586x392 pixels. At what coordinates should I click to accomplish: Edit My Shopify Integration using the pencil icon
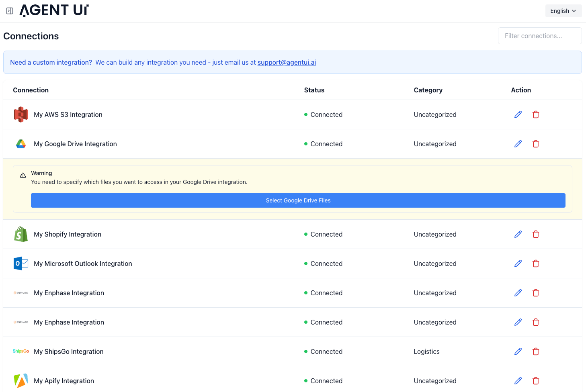[x=518, y=234]
